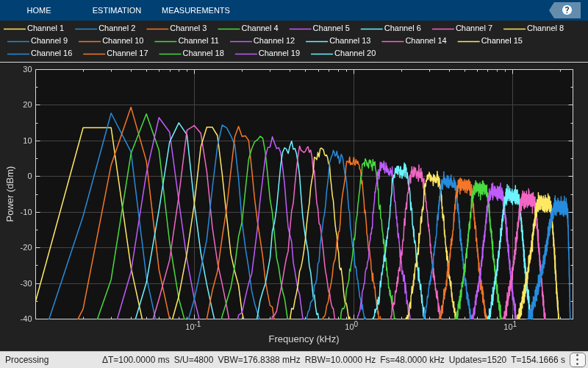Click the RBW=10.0000 Hz readout
This screenshot has width=588, height=368.
tap(340, 360)
